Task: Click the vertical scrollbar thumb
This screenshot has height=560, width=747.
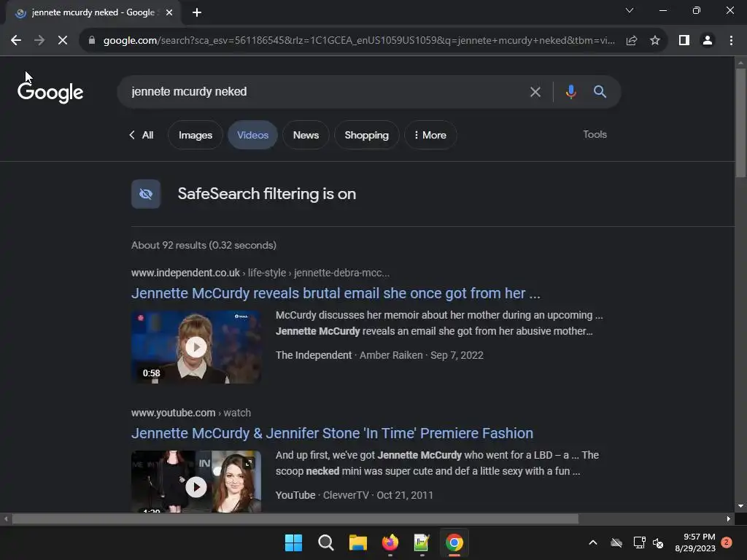Action: point(740,122)
